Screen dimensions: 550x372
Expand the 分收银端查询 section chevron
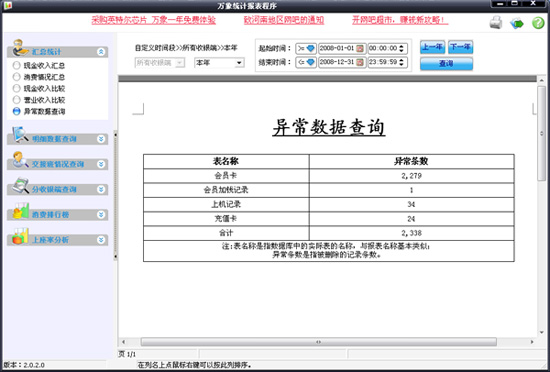click(101, 190)
